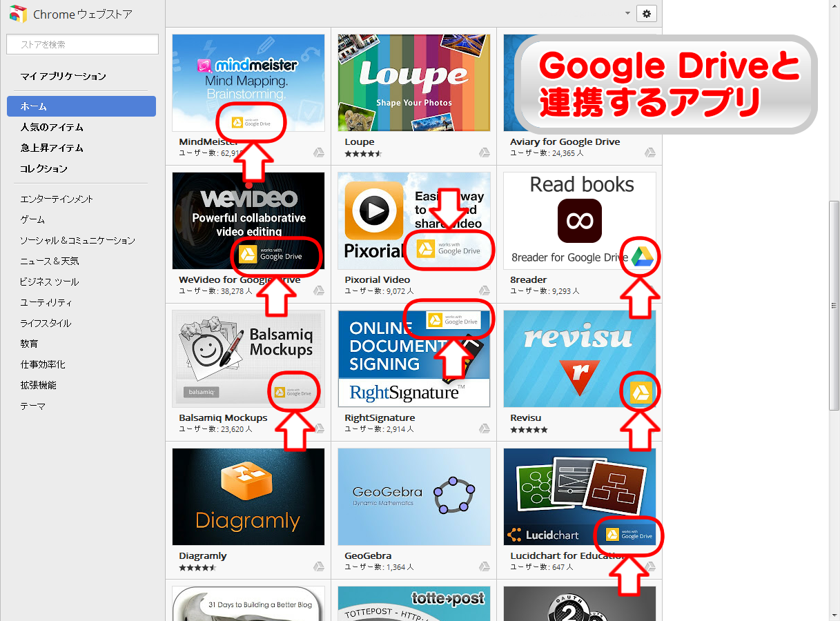
Task: Click the scrollbar down arrow
Action: click(834, 615)
